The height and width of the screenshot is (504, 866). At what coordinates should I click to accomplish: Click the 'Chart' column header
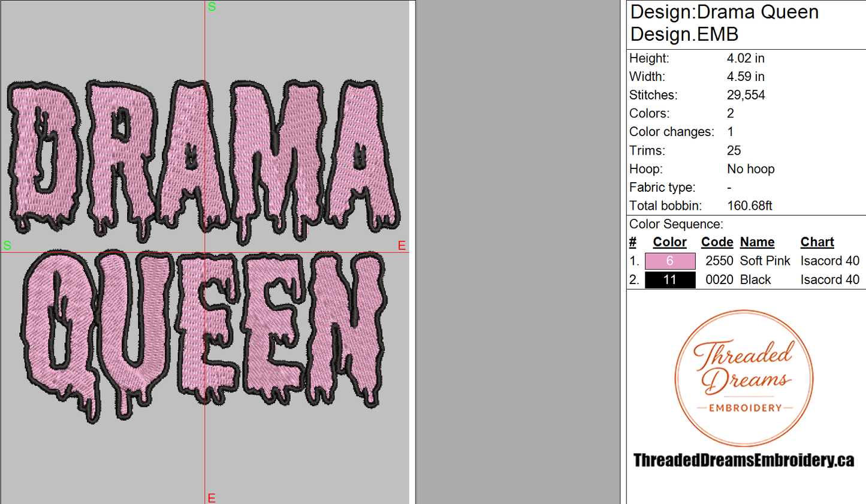(x=817, y=242)
